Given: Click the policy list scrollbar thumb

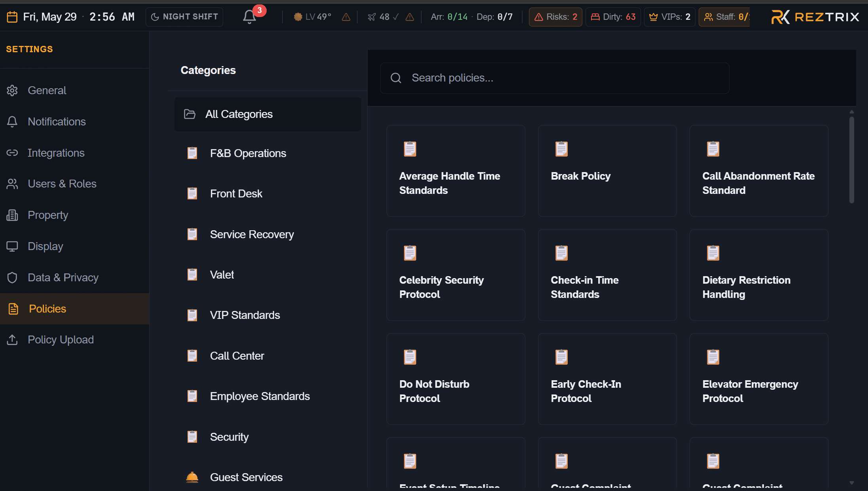Looking at the screenshot, I should click(x=851, y=160).
